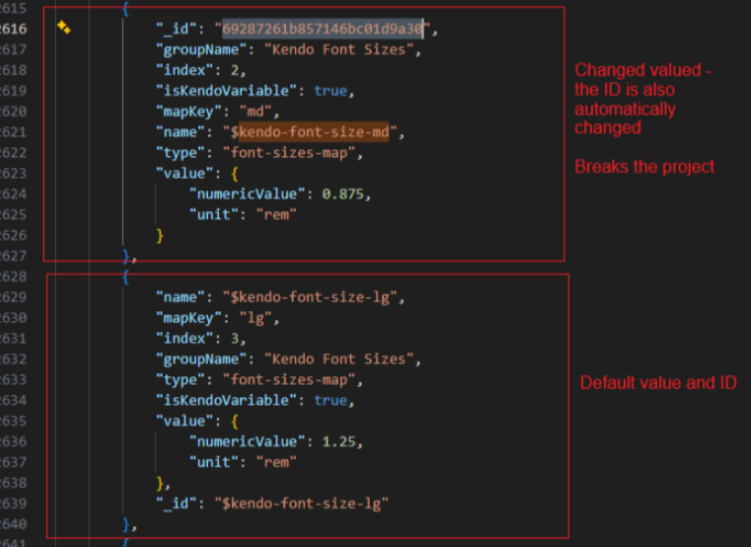
Task: Click the true value under the changed _id
Action: (x=330, y=90)
